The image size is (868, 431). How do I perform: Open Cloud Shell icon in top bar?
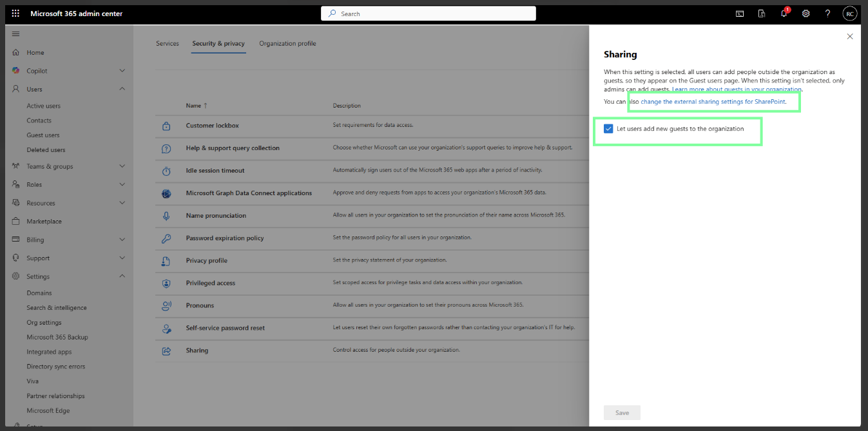click(740, 14)
